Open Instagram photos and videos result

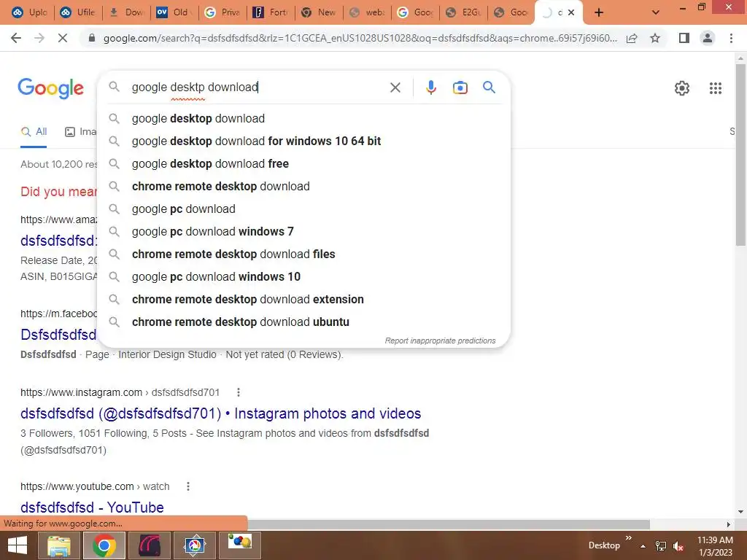click(220, 413)
